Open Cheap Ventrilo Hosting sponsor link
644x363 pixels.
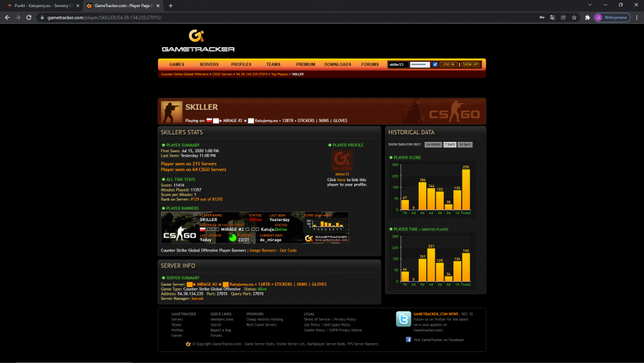(265, 319)
